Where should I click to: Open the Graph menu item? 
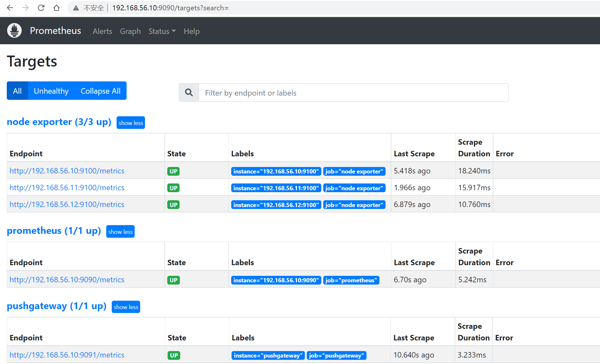pyautogui.click(x=130, y=31)
